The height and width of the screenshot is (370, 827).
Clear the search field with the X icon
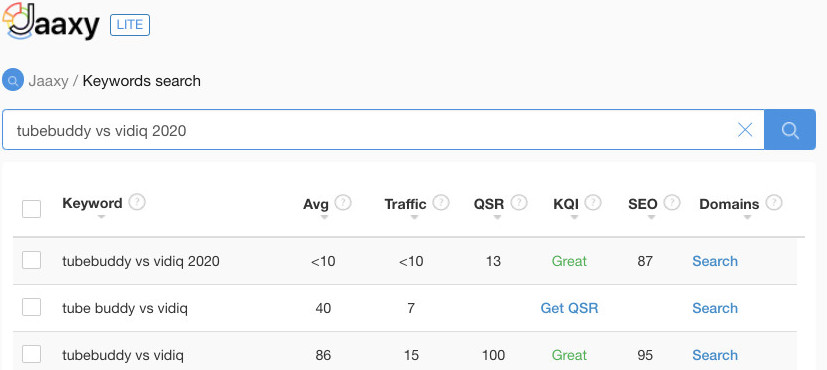(x=745, y=130)
